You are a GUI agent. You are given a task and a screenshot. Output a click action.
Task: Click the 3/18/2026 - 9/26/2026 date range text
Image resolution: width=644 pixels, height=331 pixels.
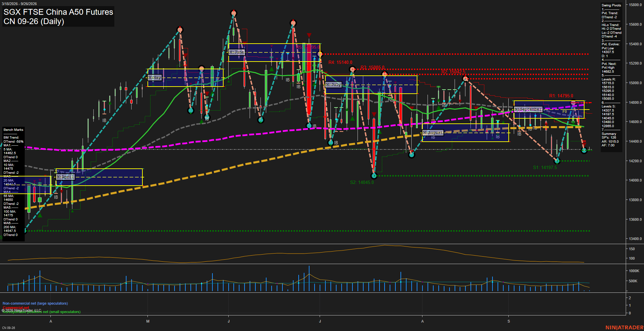[19, 4]
